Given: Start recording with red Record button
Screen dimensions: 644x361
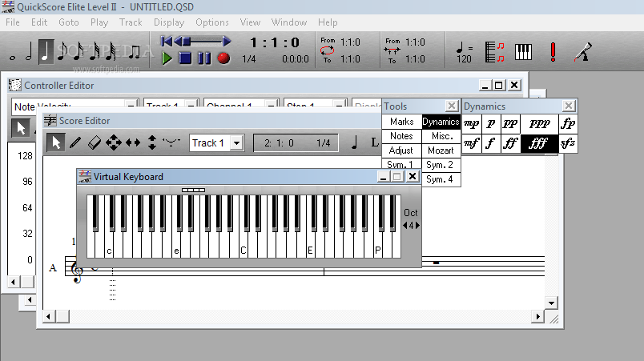Looking at the screenshot, I should tap(223, 58).
